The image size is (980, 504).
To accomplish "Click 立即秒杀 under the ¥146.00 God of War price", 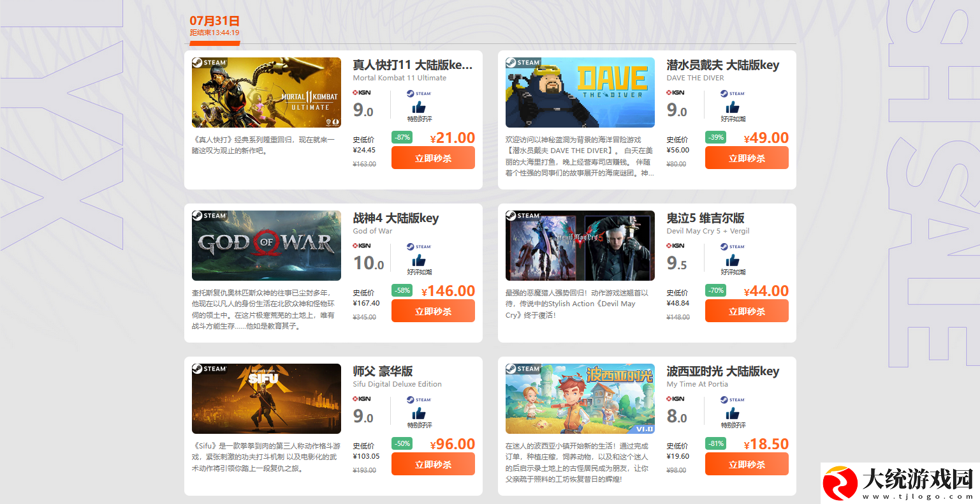I will [433, 311].
